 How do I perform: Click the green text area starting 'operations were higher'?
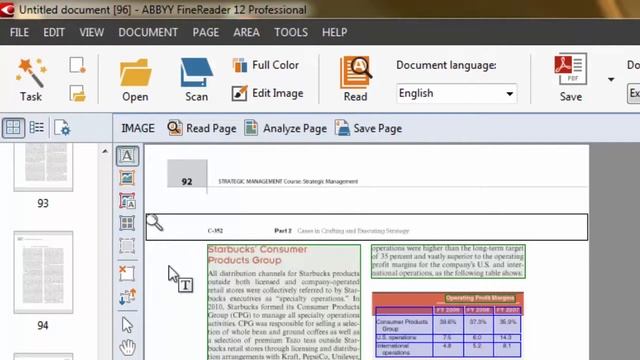448,261
